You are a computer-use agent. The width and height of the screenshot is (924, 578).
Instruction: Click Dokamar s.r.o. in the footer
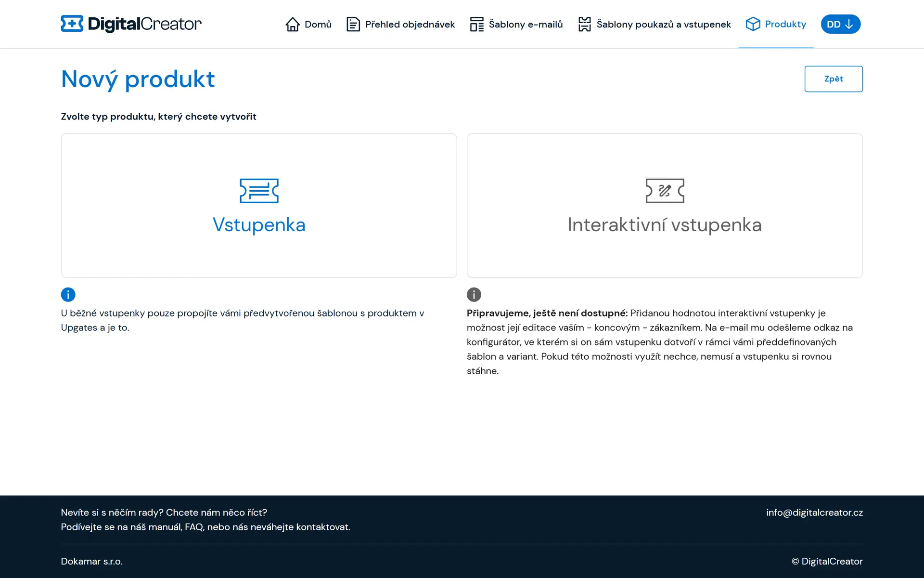(x=91, y=561)
